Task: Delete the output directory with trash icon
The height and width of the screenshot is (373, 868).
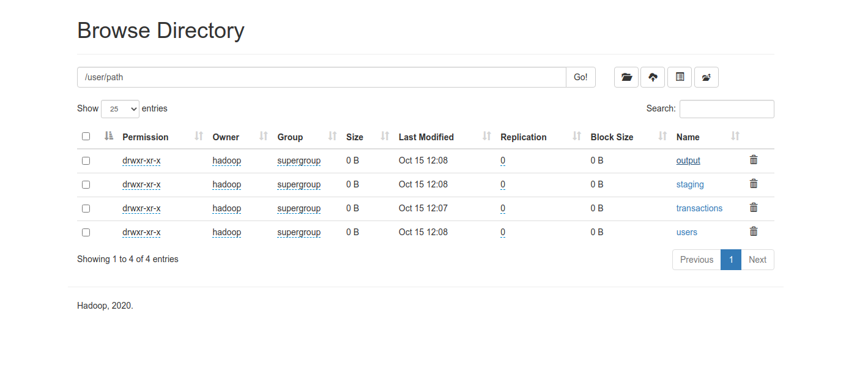Action: coord(754,160)
